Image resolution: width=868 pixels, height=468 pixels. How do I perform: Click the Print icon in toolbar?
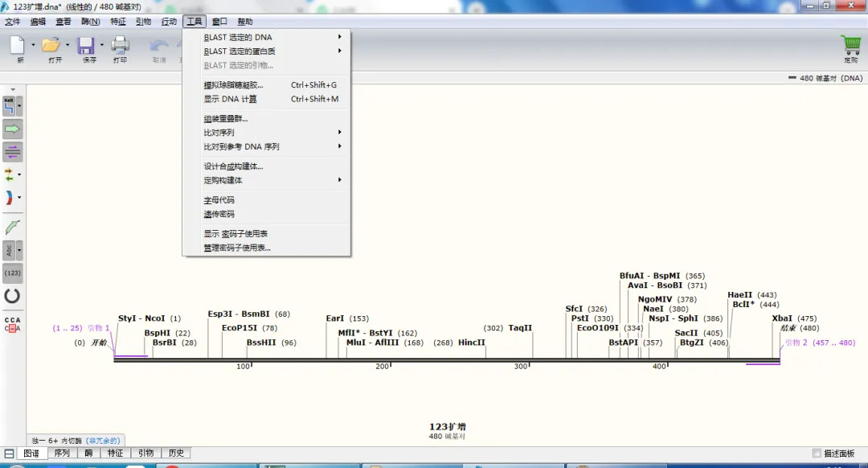point(120,46)
